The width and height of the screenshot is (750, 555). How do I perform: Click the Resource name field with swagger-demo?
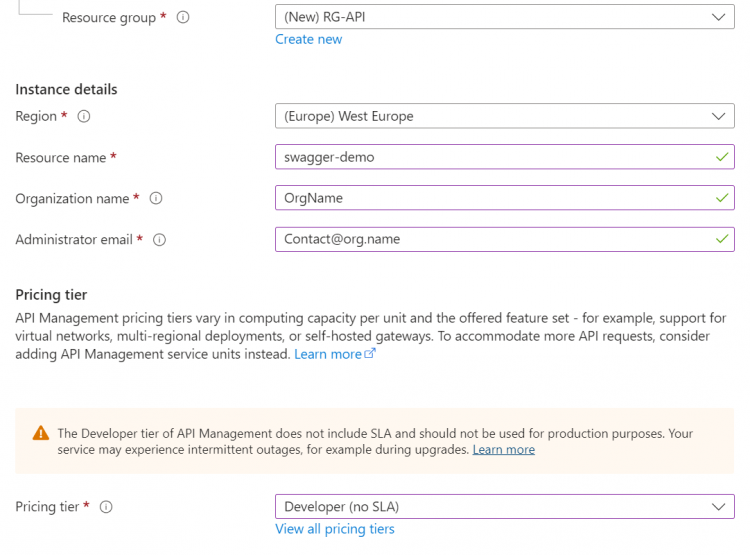click(505, 157)
